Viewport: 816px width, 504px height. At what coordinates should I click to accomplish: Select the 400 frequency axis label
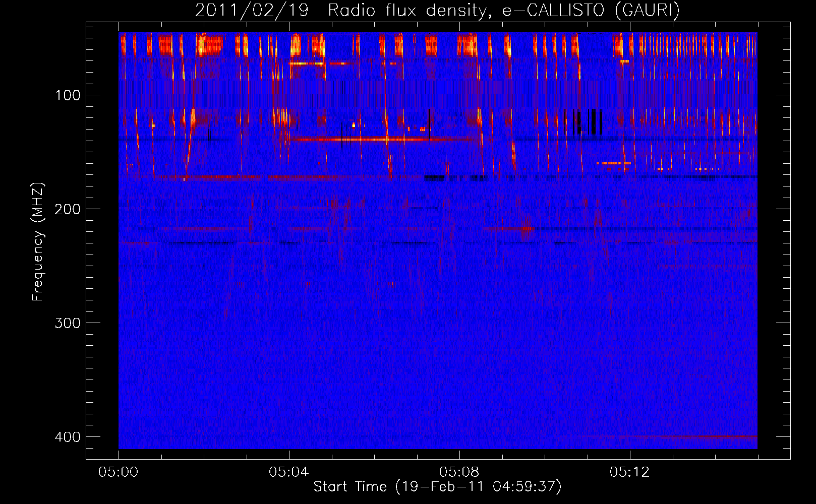[68, 436]
